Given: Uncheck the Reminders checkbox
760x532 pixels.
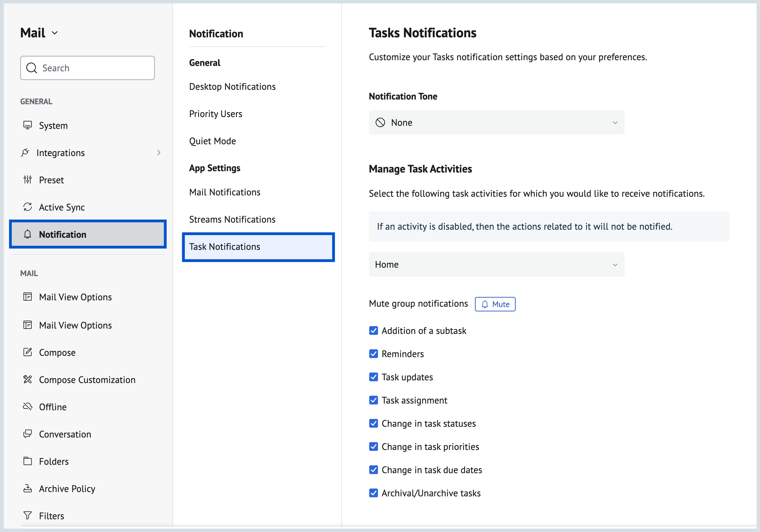Looking at the screenshot, I should 374,354.
